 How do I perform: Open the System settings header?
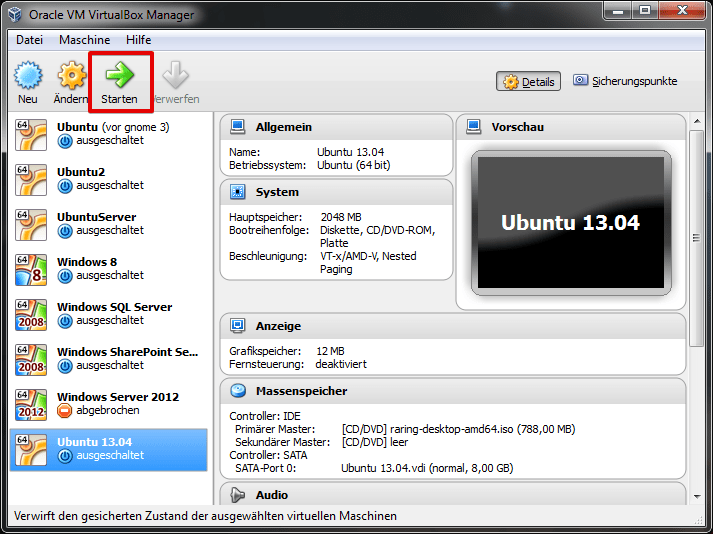pyautogui.click(x=277, y=192)
